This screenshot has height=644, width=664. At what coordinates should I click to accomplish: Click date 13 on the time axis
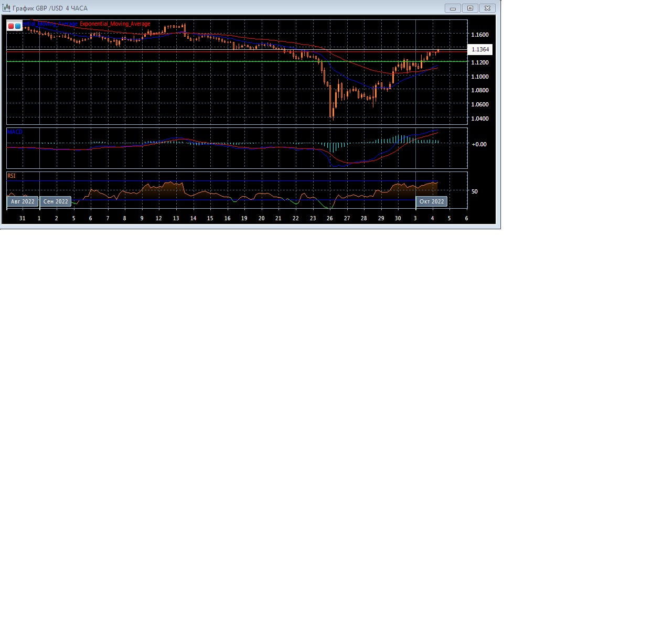(176, 218)
